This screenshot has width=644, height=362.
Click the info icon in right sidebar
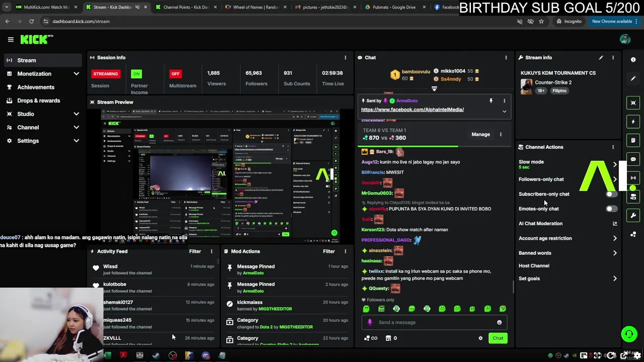[x=633, y=60]
